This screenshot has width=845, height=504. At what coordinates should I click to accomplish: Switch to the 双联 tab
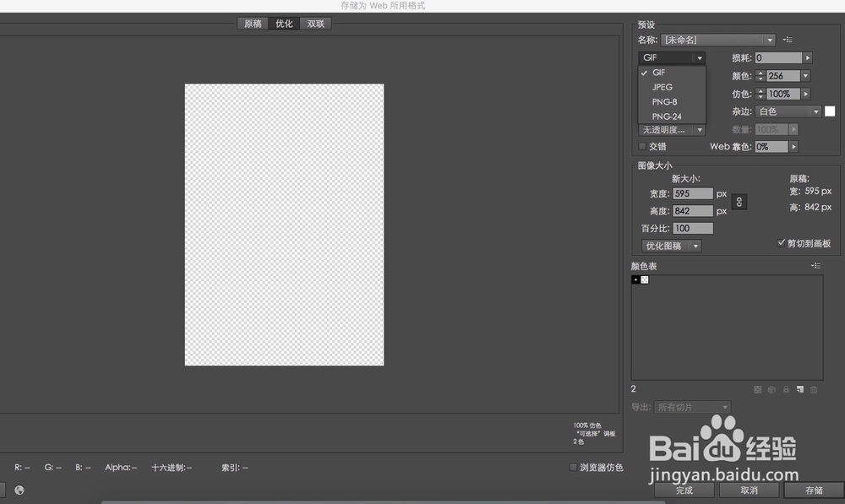coord(316,24)
